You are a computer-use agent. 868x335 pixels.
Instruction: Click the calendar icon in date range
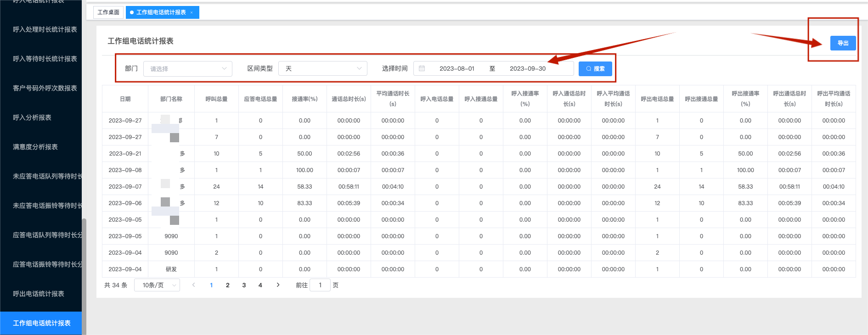[x=422, y=68]
